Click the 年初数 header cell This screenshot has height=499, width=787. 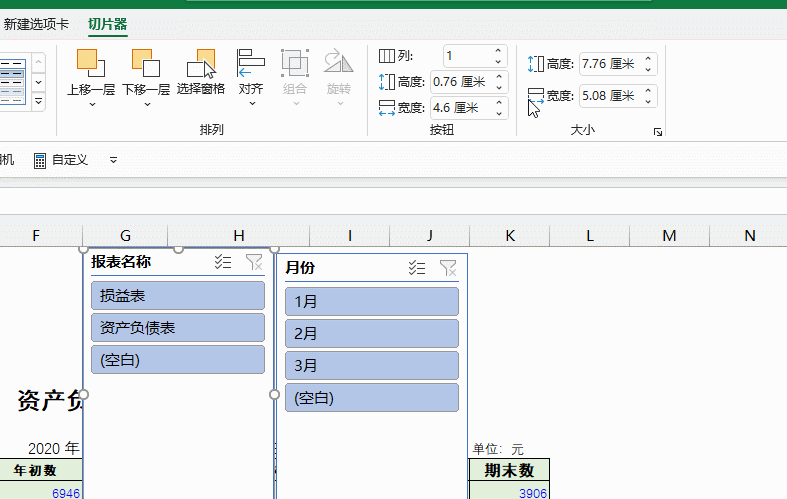(x=40, y=470)
